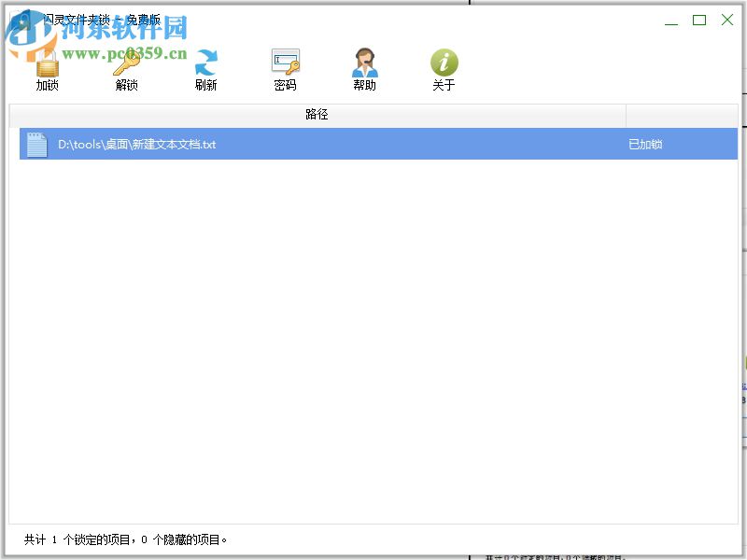The height and width of the screenshot is (560, 747).
Task: Click the 帮助 (Help) support icon
Action: [x=364, y=62]
